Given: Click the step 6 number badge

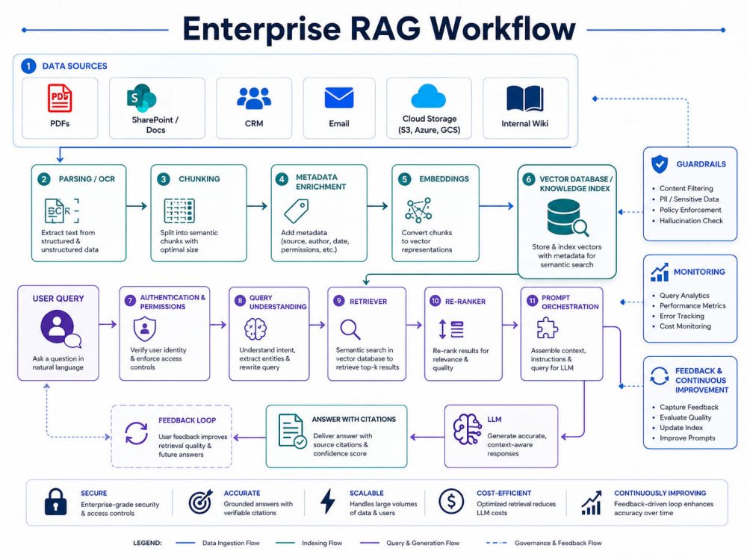Looking at the screenshot, I should coord(528,179).
